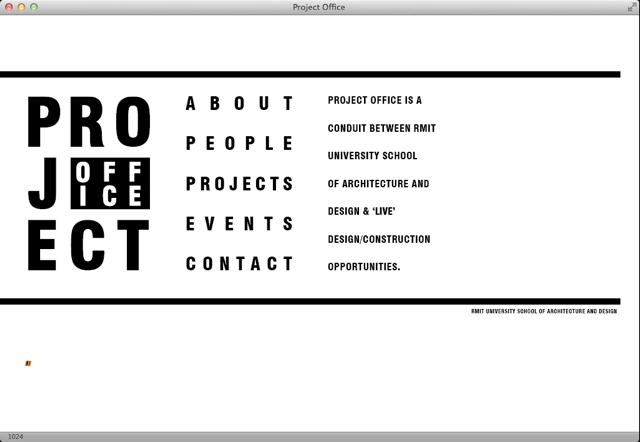Click the 'OF ARCHITECTURE AND' text line
This screenshot has height=442, width=640.
378,184
